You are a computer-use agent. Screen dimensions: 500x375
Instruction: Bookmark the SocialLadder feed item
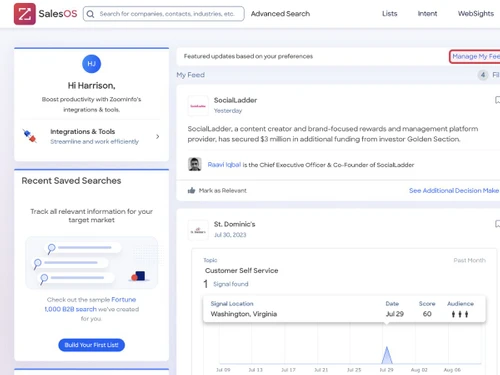(497, 100)
